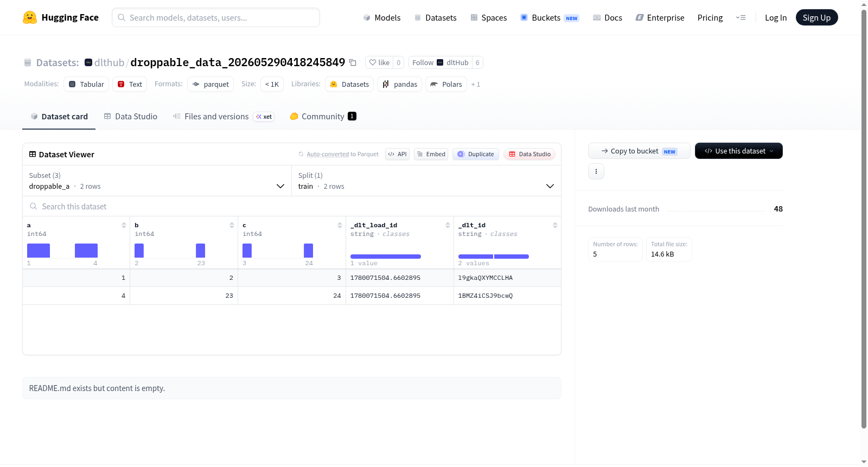The width and height of the screenshot is (868, 467).
Task: Click the _dlt_load_id distribution bar
Action: pyautogui.click(x=386, y=257)
